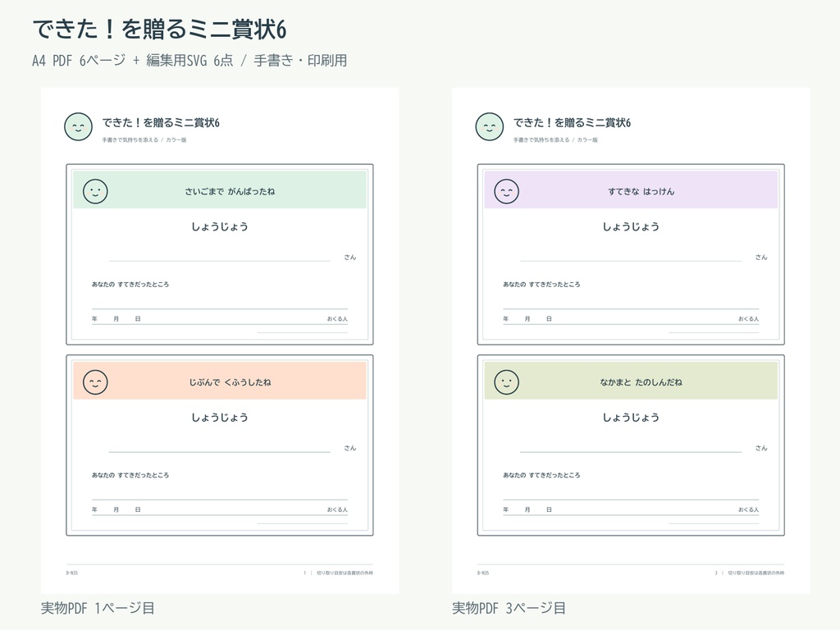The height and width of the screenshot is (630, 840).
Task: Click name line in たのしんだね certificate
Action: [x=631, y=452]
